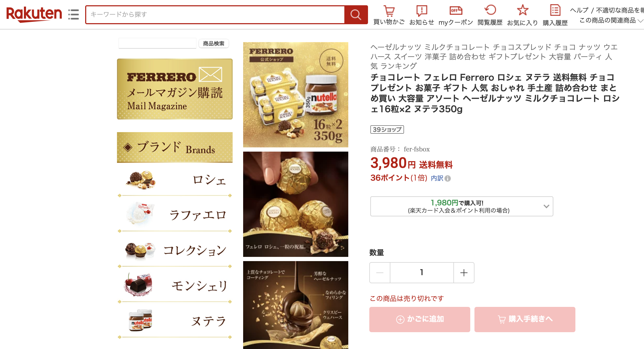The width and height of the screenshot is (644, 349).
Task: Expand この商品の関連商品 related products chevron
Action: click(641, 21)
